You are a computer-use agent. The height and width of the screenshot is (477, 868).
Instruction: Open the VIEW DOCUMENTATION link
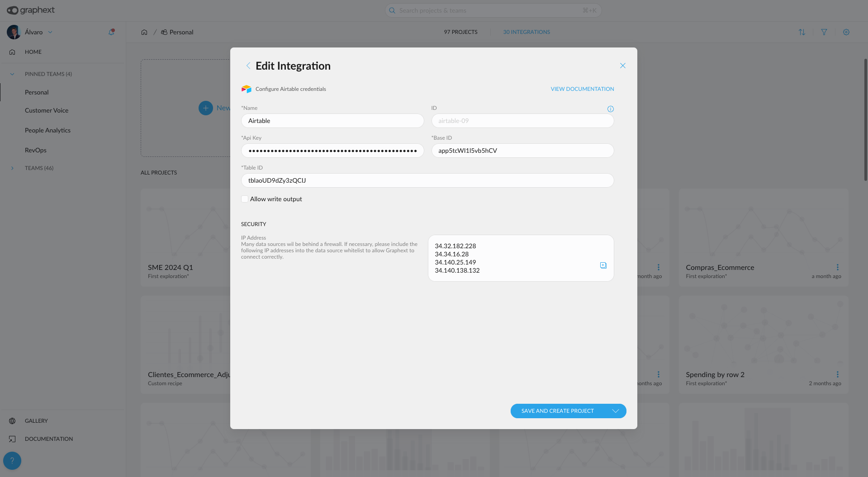click(x=582, y=89)
